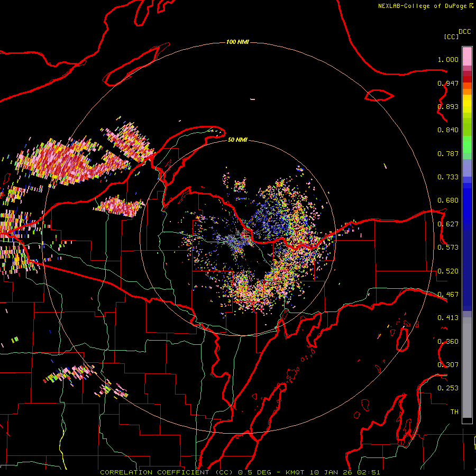Click the 0.307 color scale value

point(448,365)
